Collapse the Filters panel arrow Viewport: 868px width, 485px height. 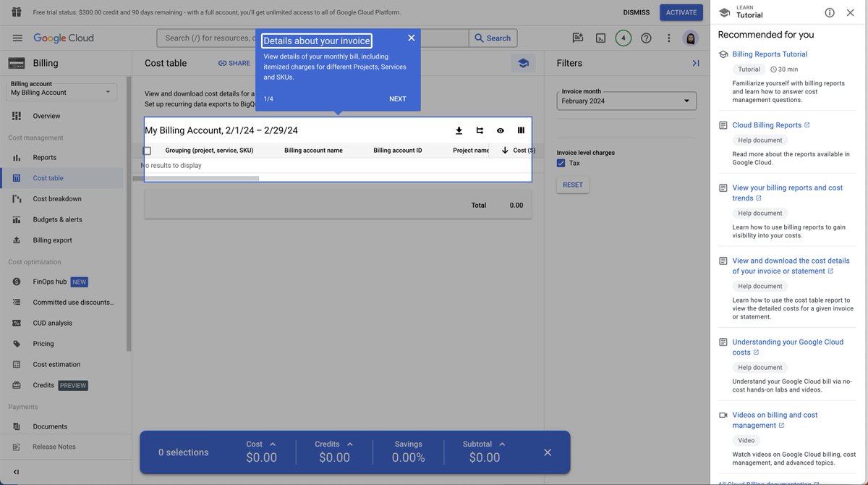tap(695, 63)
